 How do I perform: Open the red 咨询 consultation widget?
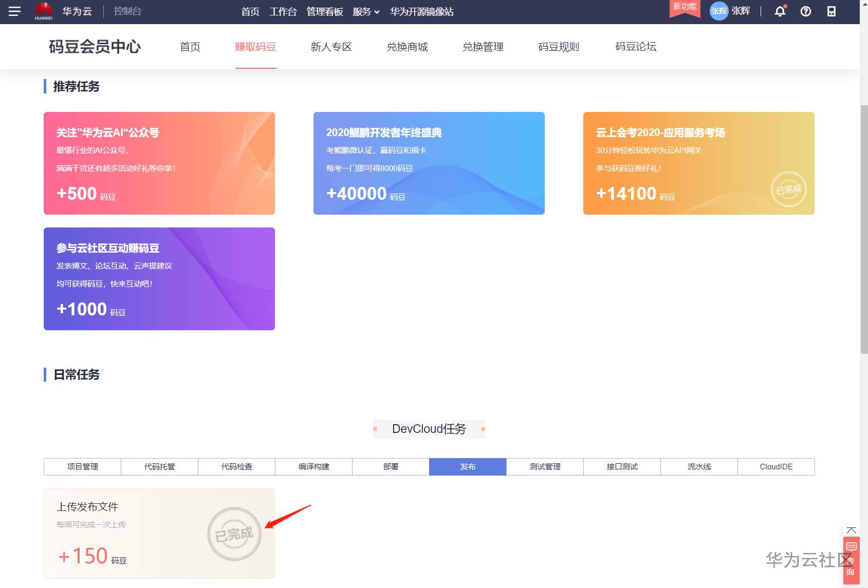coord(852,560)
